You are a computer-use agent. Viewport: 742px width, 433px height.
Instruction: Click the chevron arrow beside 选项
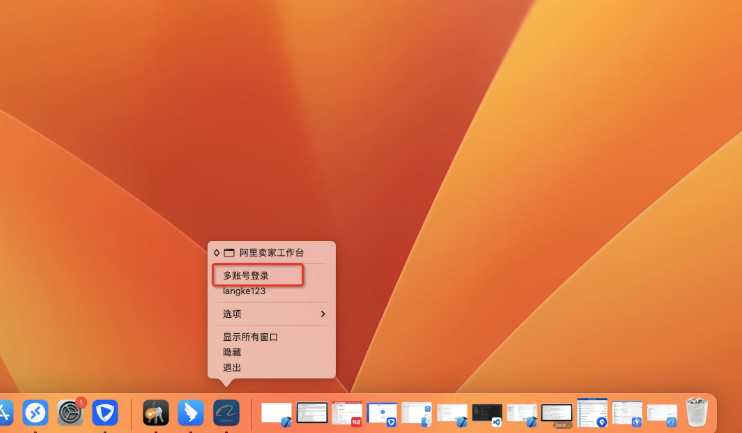[323, 314]
